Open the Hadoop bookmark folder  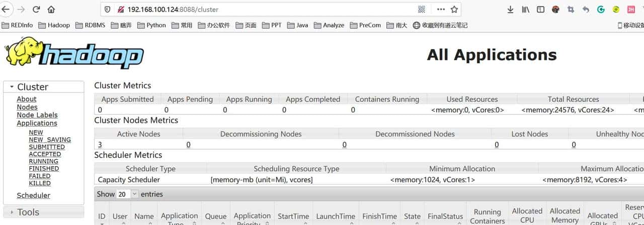point(54,25)
